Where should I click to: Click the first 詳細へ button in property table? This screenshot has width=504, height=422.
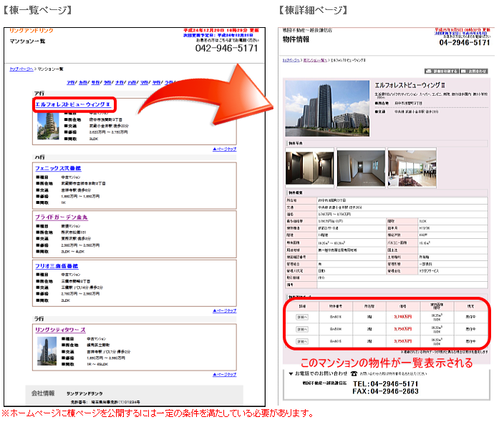(302, 317)
